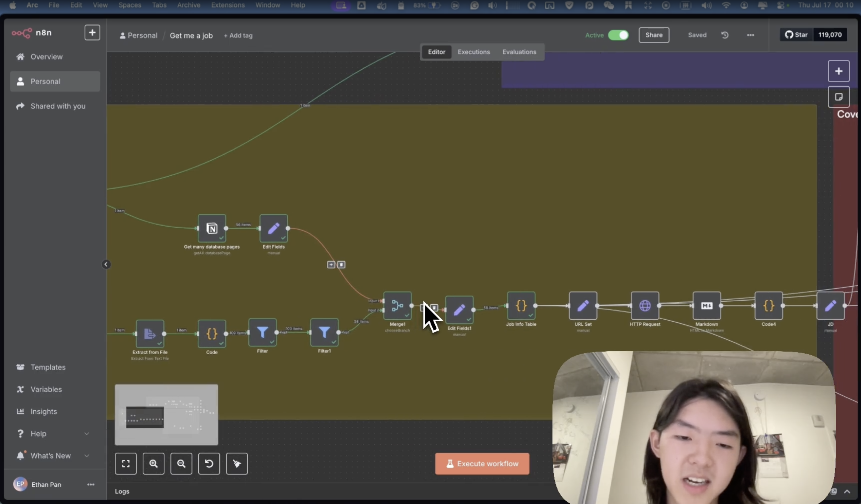Collapse the left sidebar chevron
This screenshot has height=504, width=861.
tap(106, 264)
